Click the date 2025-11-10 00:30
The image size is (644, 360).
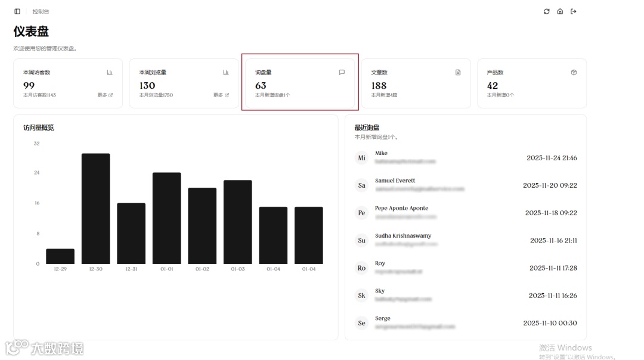[550, 323]
